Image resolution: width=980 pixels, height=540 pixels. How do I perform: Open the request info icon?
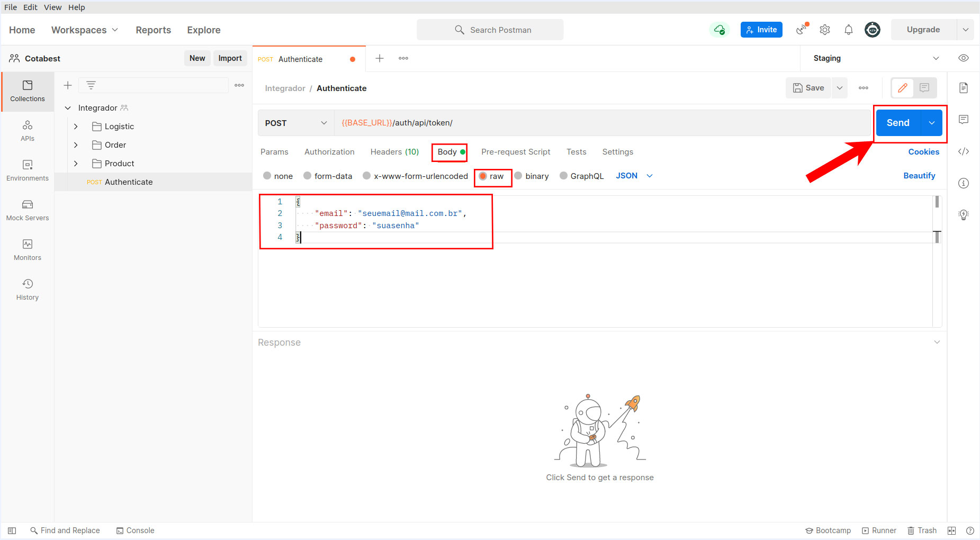coord(964,183)
